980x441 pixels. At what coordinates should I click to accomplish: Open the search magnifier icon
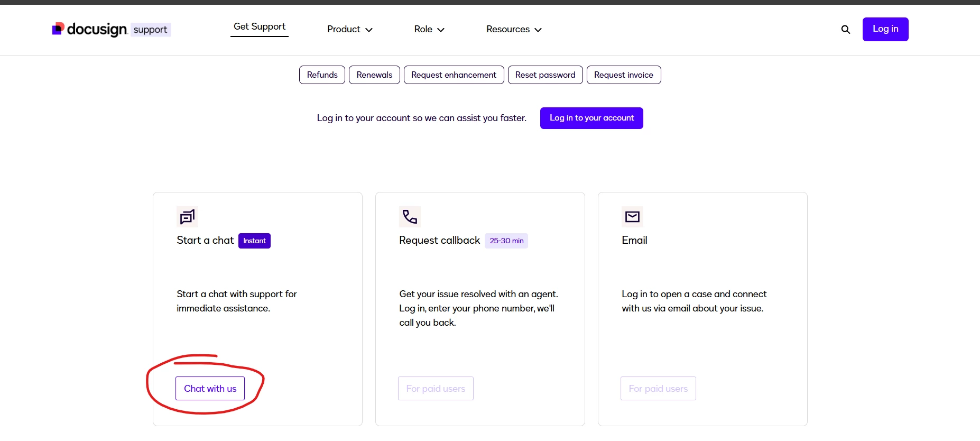click(x=846, y=30)
